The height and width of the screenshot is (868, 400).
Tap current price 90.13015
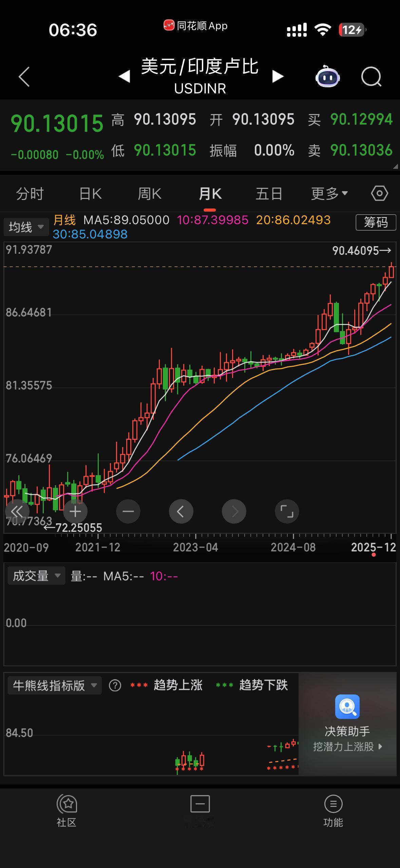click(x=57, y=123)
